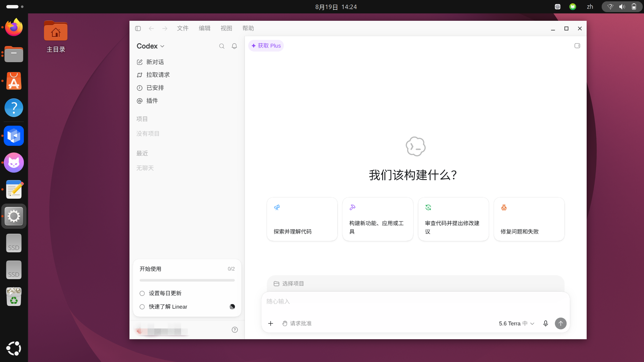This screenshot has width=644, height=362.
Task: Open the 请求批准 approval mode selector
Action: (x=297, y=323)
